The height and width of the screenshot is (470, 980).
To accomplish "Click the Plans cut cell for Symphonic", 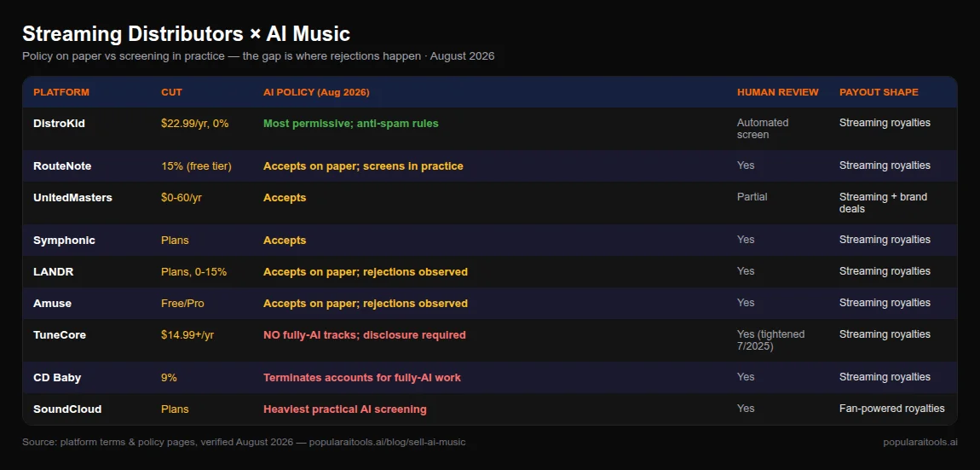I will click(x=175, y=241).
